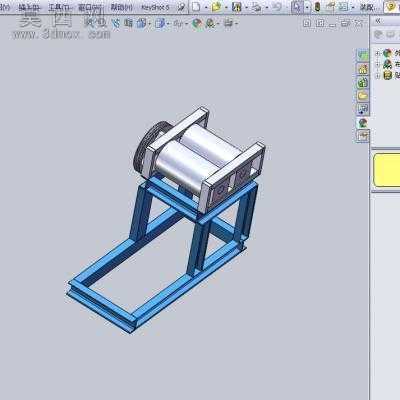This screenshot has width=400, height=400.
Task: Open the KeyShot 5 menu
Action: (155, 7)
